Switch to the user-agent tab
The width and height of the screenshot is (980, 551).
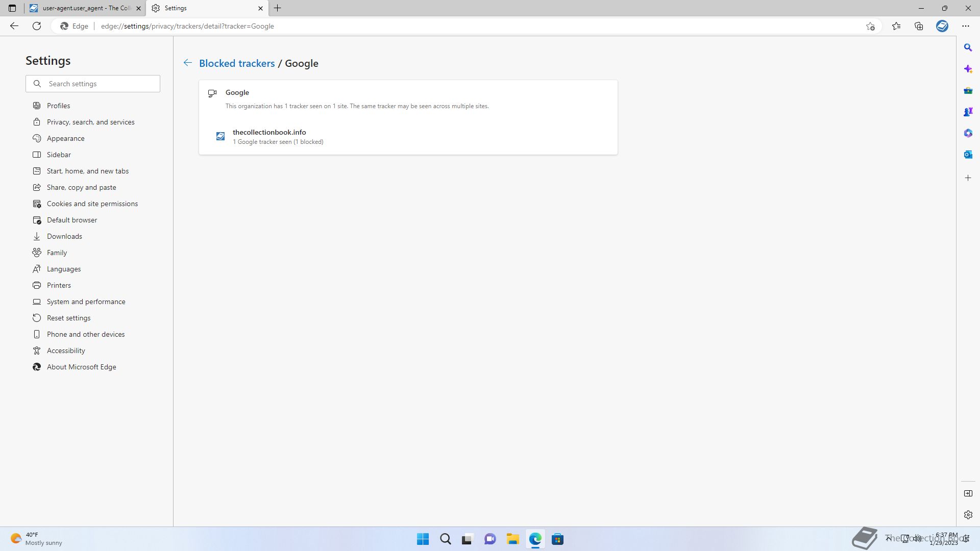pyautogui.click(x=85, y=8)
